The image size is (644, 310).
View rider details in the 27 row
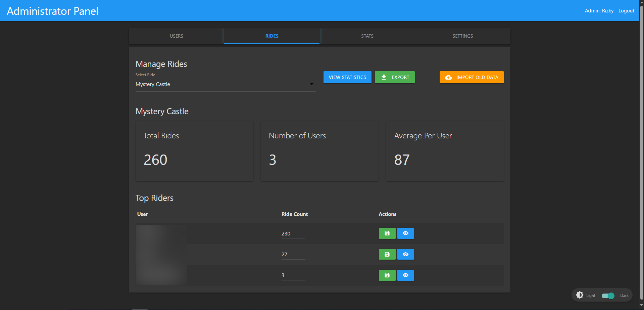(x=405, y=254)
